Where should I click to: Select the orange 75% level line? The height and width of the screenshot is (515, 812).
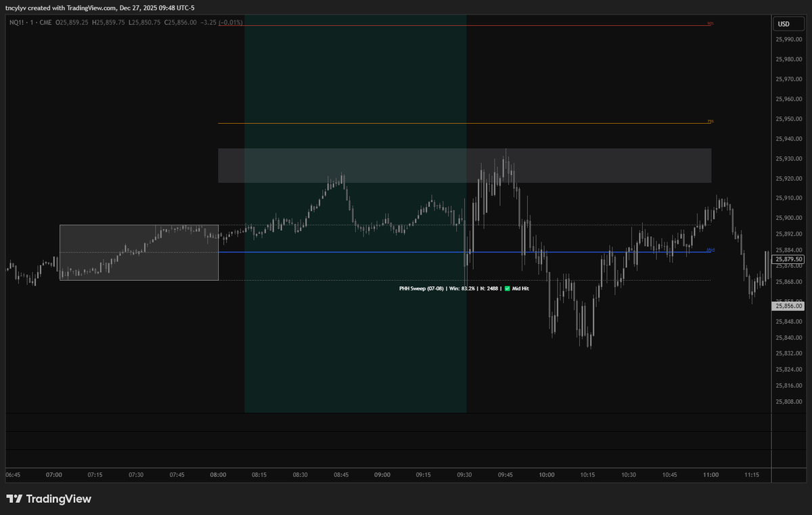tap(464, 123)
